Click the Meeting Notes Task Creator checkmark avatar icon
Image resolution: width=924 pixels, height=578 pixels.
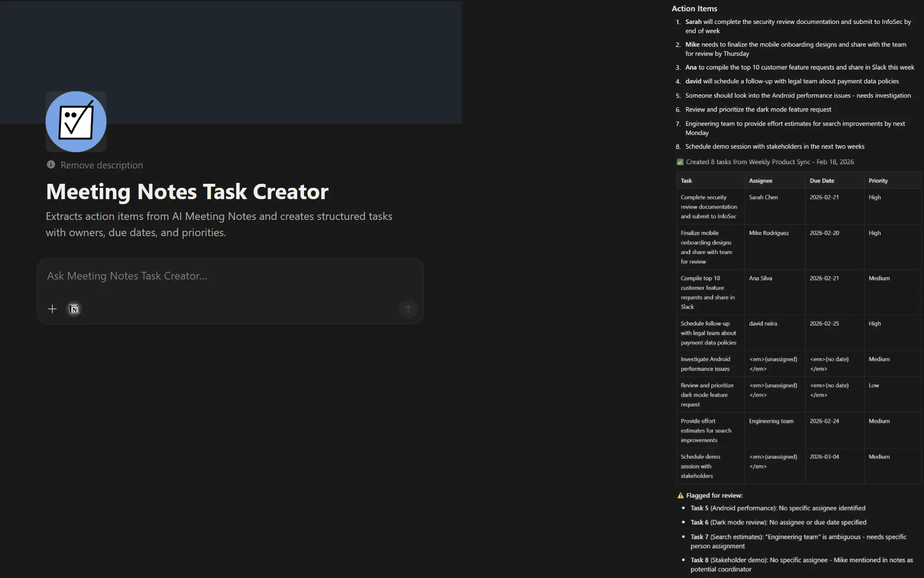click(76, 121)
